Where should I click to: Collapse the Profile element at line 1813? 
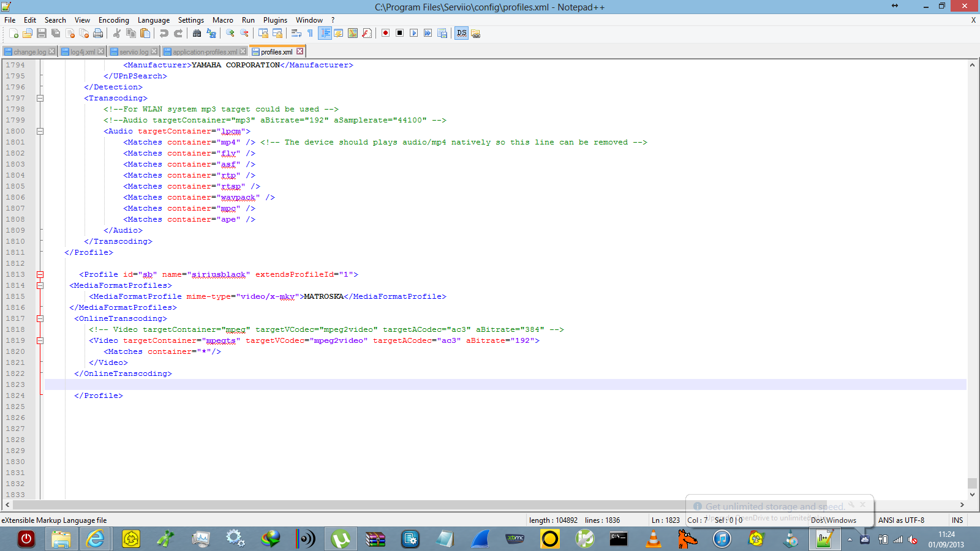coord(40,274)
